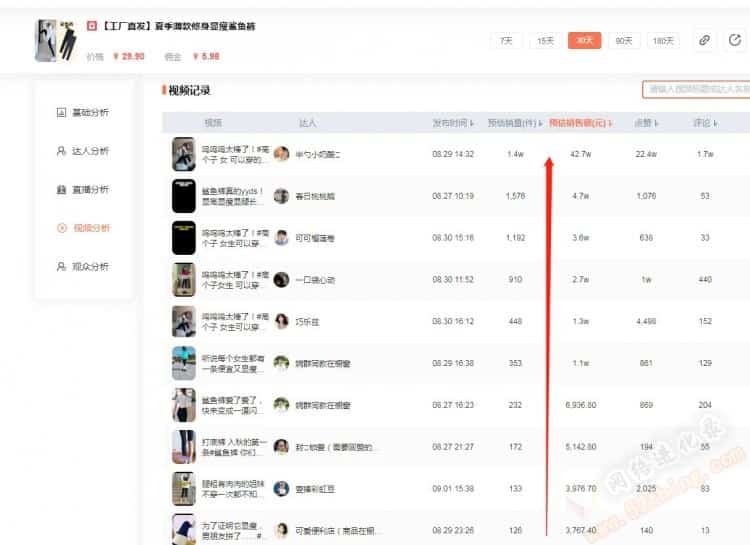
Task: Click avatar in 09.01 15:38 row
Action: 281,489
